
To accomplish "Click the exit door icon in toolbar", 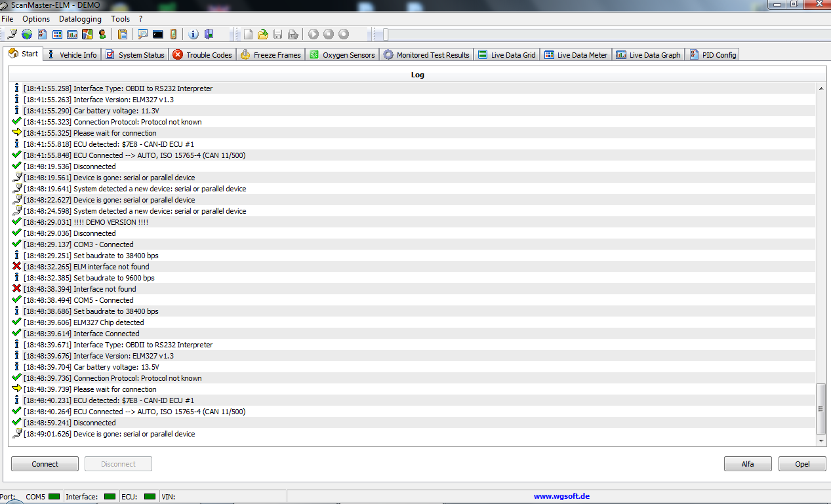I will (x=209, y=34).
